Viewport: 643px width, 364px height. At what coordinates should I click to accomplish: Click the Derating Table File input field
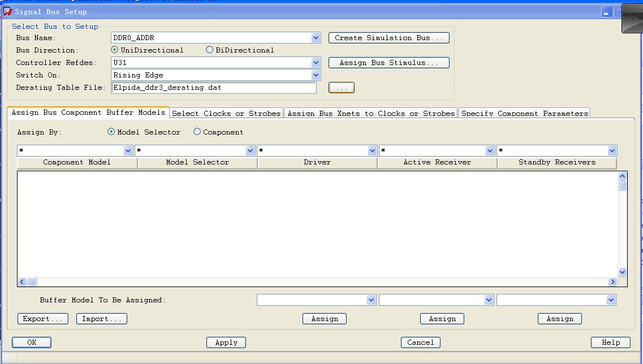point(214,88)
